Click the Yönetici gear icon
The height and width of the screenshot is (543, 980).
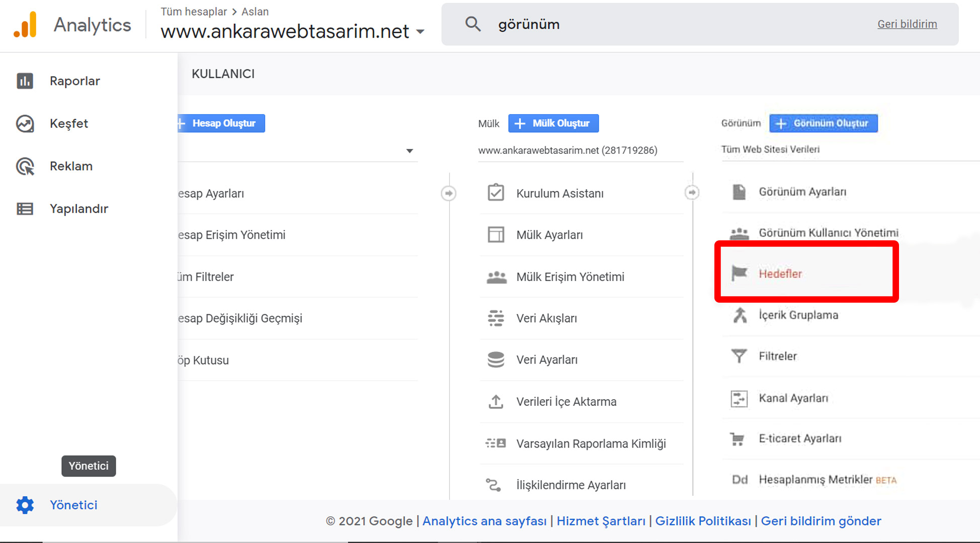coord(25,505)
